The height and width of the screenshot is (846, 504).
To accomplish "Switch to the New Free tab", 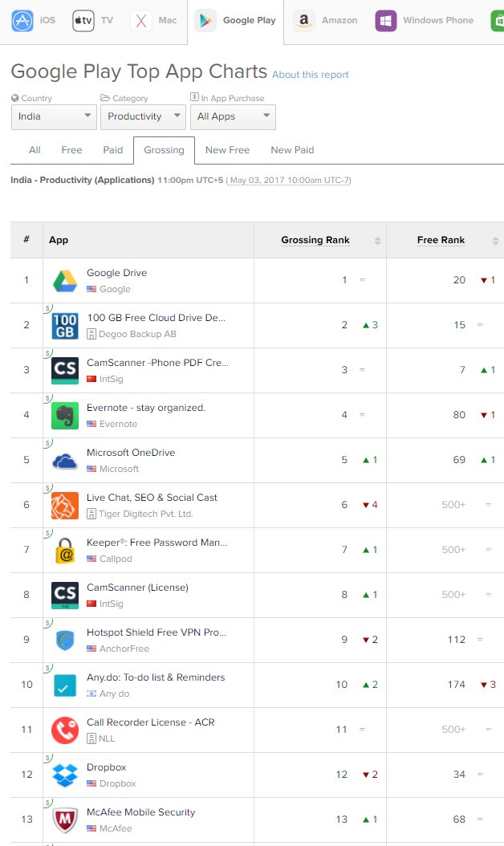I will 227,150.
